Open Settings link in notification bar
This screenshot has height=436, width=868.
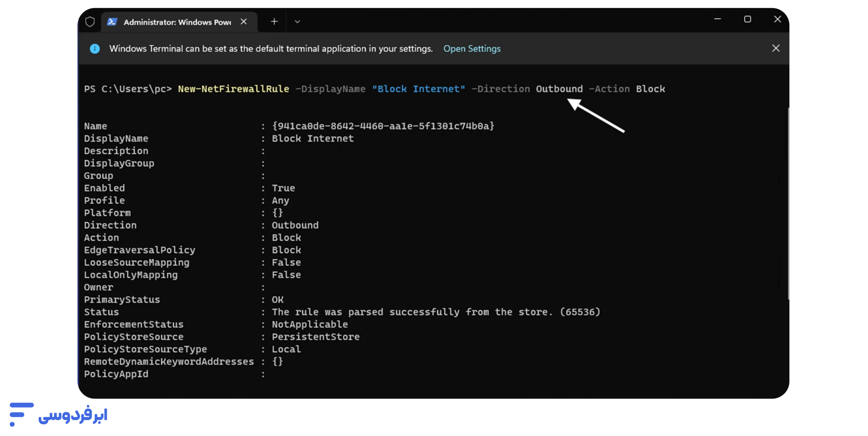point(472,49)
